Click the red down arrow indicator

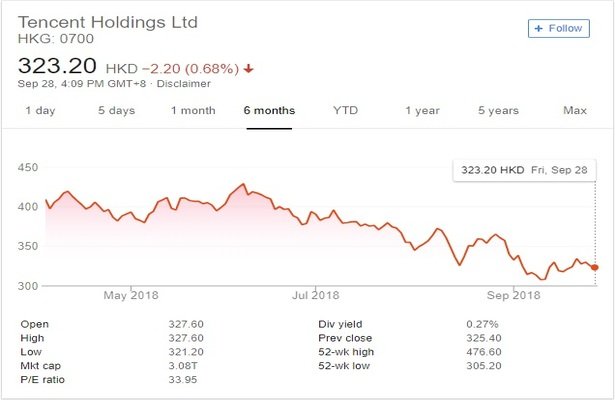(x=248, y=68)
